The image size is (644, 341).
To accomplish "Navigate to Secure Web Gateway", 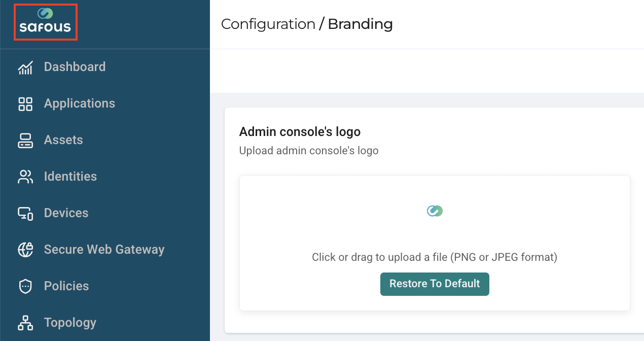I will click(104, 250).
